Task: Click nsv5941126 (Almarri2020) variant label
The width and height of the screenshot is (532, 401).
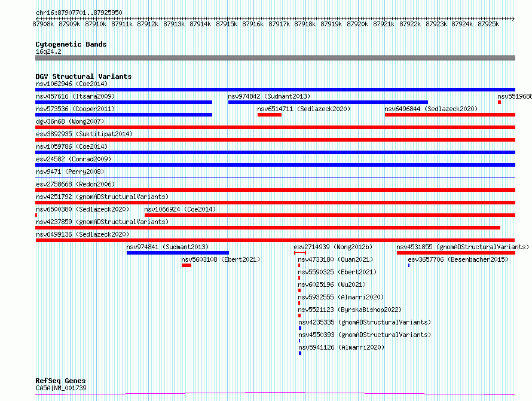Action: 341,347
